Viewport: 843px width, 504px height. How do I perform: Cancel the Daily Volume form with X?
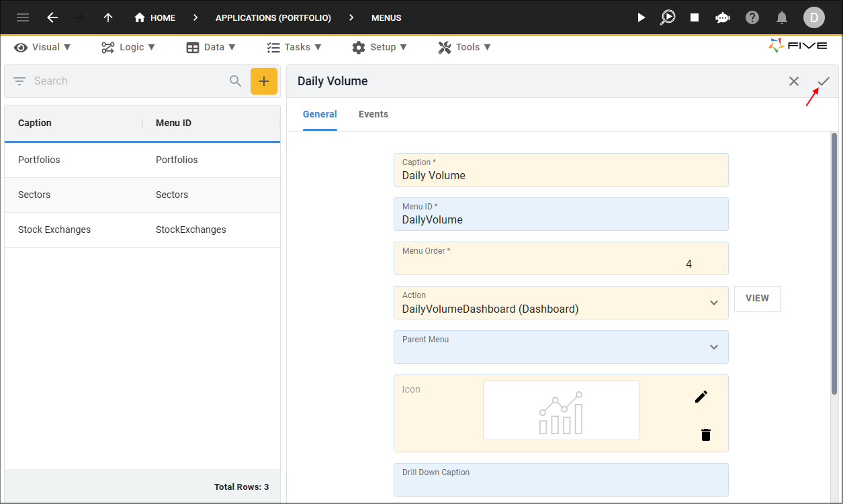pyautogui.click(x=794, y=81)
